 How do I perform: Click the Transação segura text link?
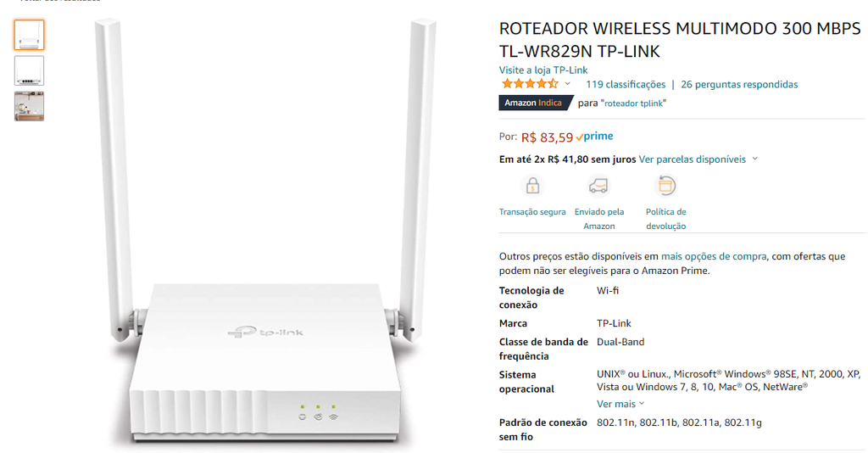(x=532, y=211)
